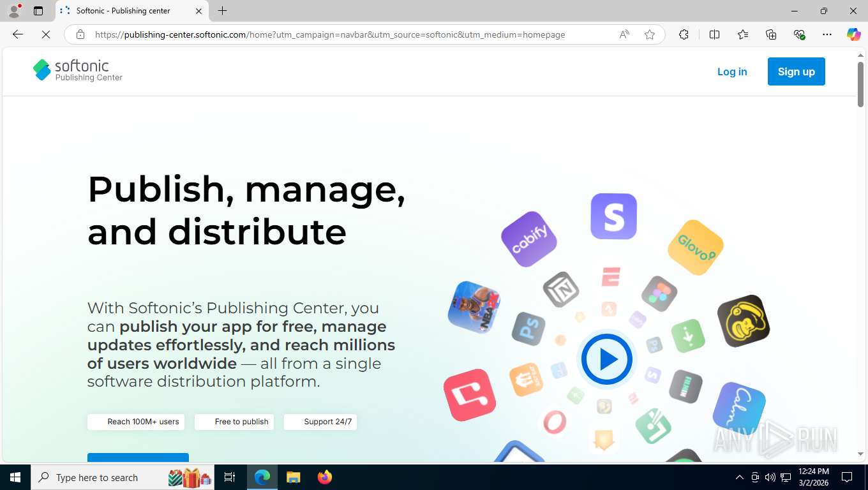Screen dimensions: 868x490
Task: Open the volume control in the tray
Action: (770, 477)
